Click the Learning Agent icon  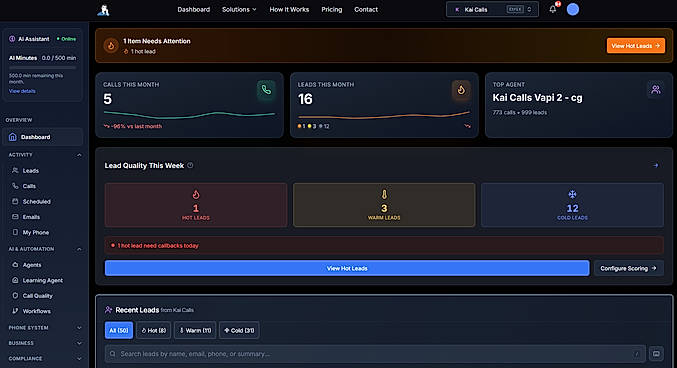[x=15, y=280]
